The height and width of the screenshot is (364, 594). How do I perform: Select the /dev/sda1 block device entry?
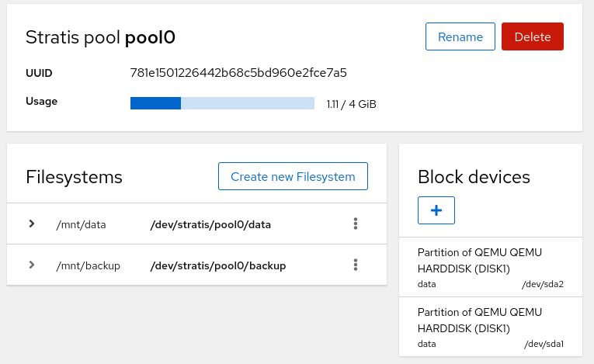490,327
